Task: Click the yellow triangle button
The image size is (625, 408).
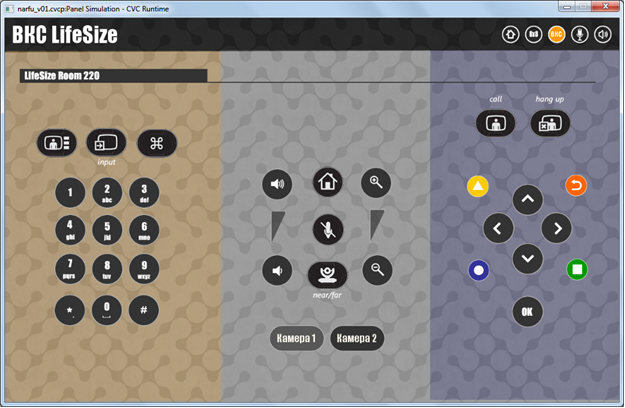Action: coord(478,186)
